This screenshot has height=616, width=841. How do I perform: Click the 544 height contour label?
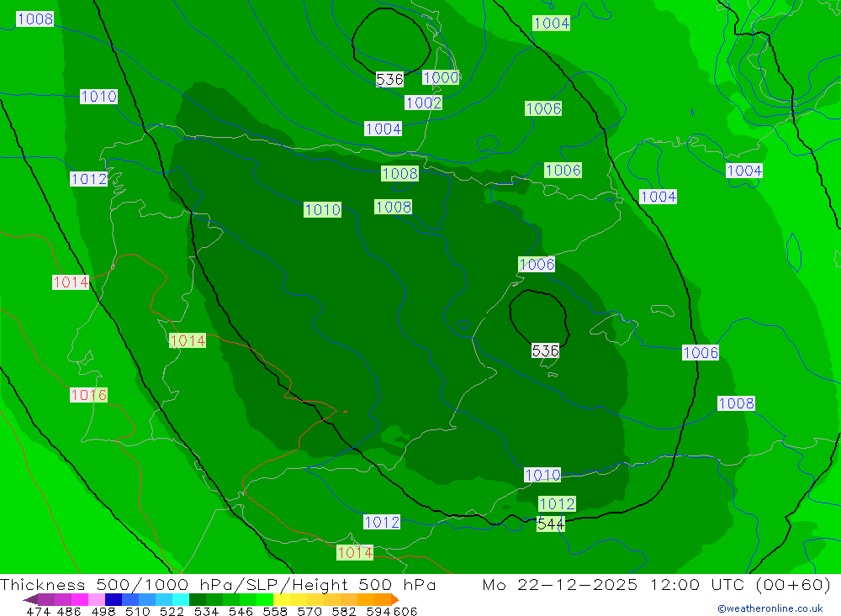550,524
